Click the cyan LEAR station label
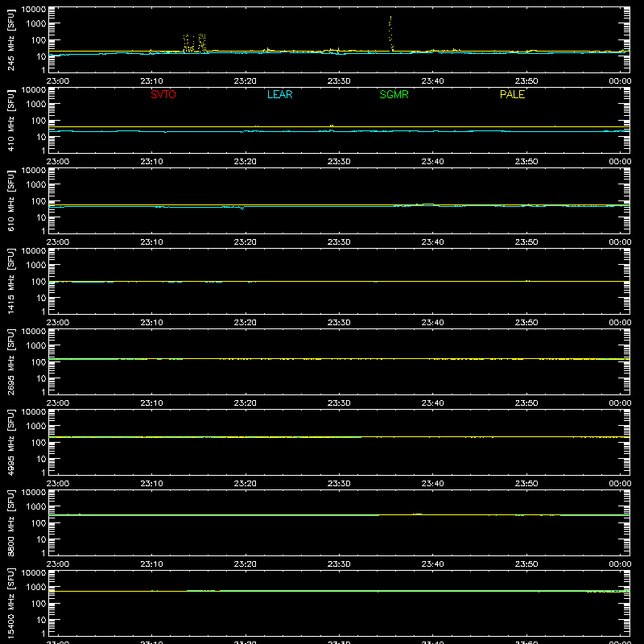Image resolution: width=644 pixels, height=644 pixels. (279, 94)
